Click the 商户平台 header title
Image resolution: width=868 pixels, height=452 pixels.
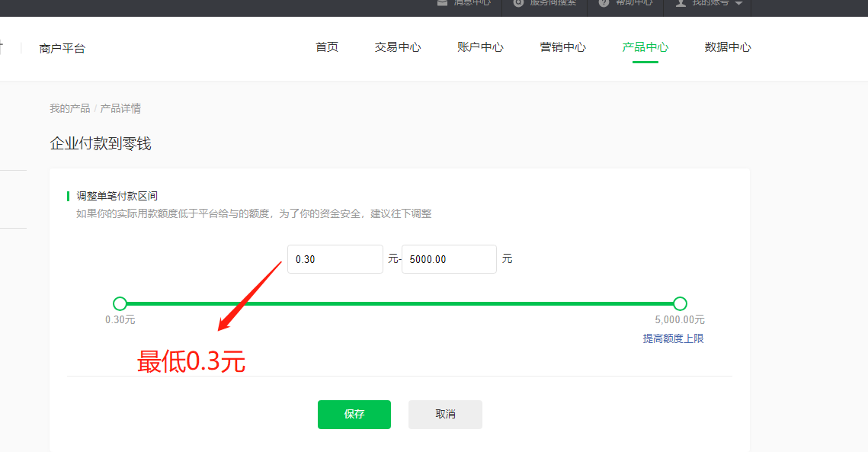coord(62,49)
